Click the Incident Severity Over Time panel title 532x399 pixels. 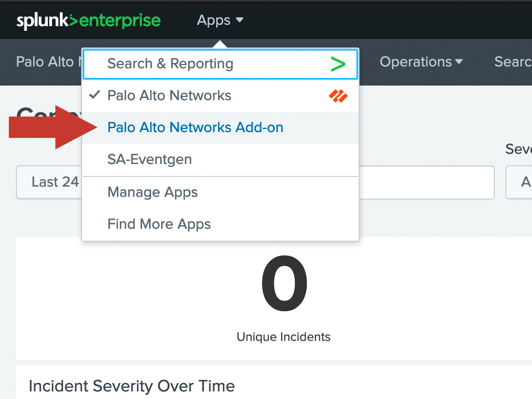132,386
